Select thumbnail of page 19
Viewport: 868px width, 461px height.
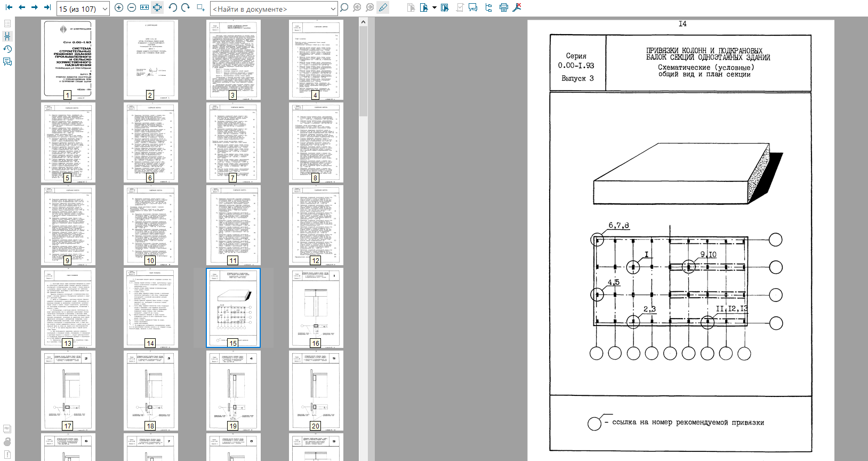click(x=234, y=391)
